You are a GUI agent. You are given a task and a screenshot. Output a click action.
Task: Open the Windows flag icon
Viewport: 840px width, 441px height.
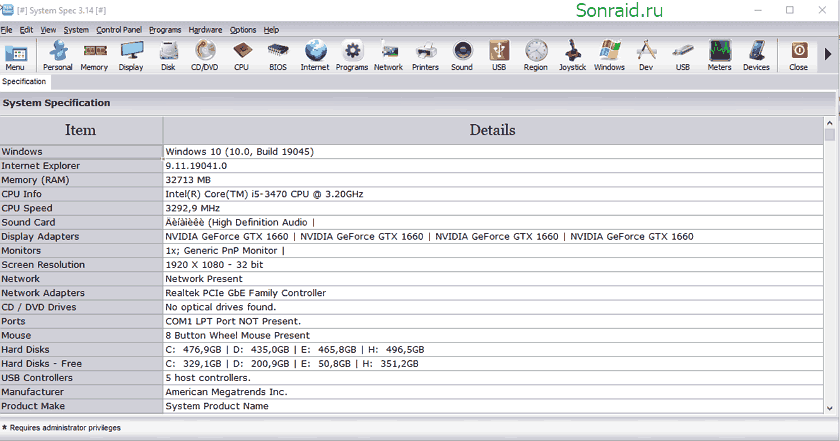[609, 56]
